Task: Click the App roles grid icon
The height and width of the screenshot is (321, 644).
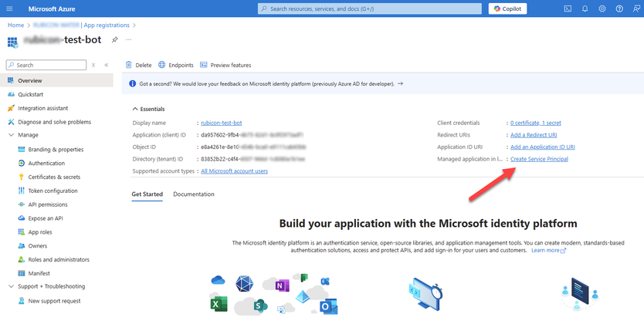Action: (22, 232)
